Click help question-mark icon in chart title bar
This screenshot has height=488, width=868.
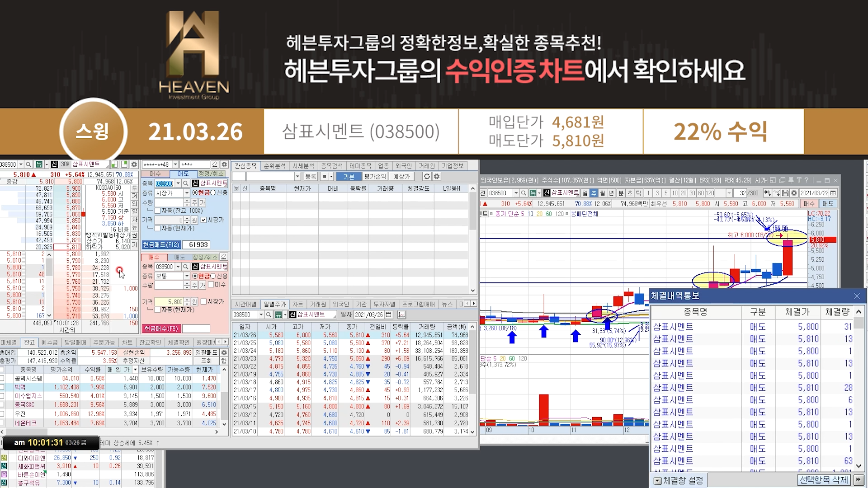[x=807, y=180]
